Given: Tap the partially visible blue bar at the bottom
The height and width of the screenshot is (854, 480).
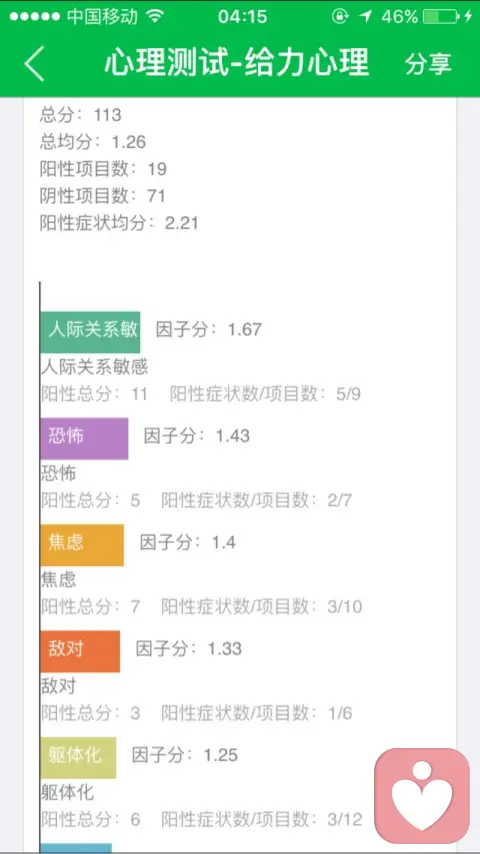Looking at the screenshot, I should pos(76,849).
